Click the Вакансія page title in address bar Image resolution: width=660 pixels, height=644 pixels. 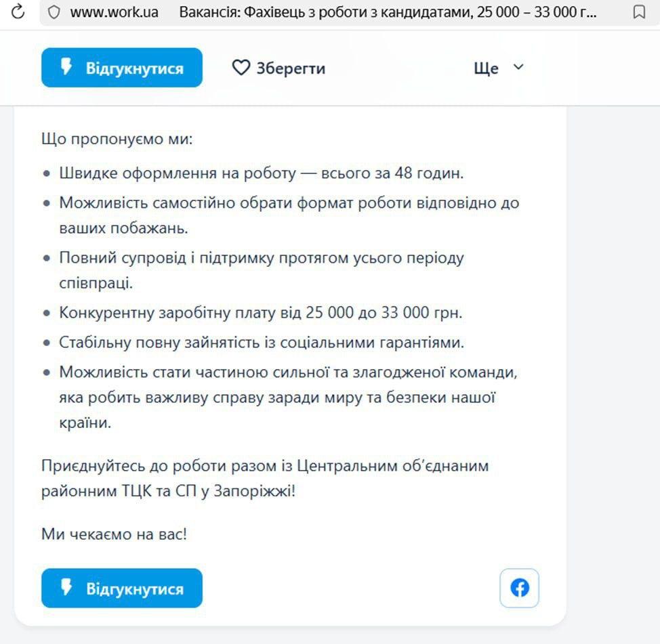coord(388,12)
